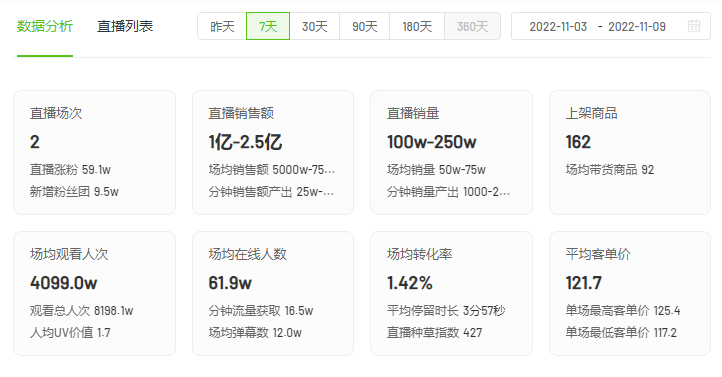This screenshot has height=377, width=722.
Task: Click 平均停留时长 3分57秒 text
Action: pyautogui.click(x=446, y=311)
